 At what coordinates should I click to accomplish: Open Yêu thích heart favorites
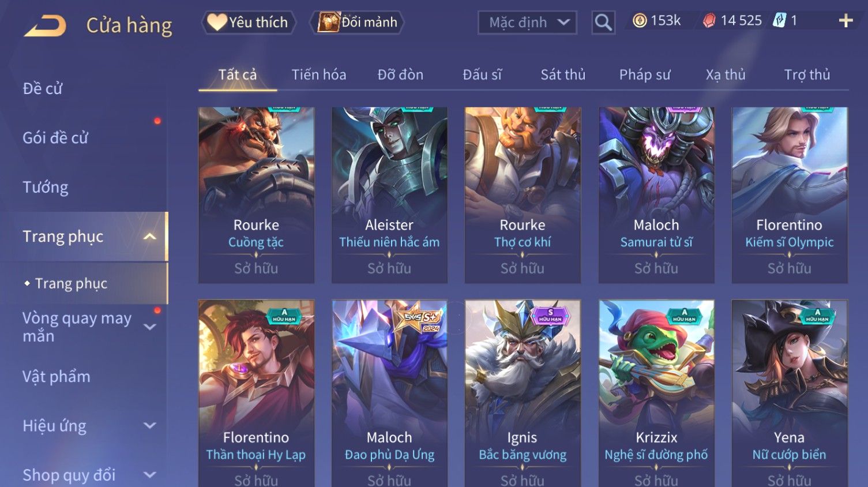tap(248, 23)
